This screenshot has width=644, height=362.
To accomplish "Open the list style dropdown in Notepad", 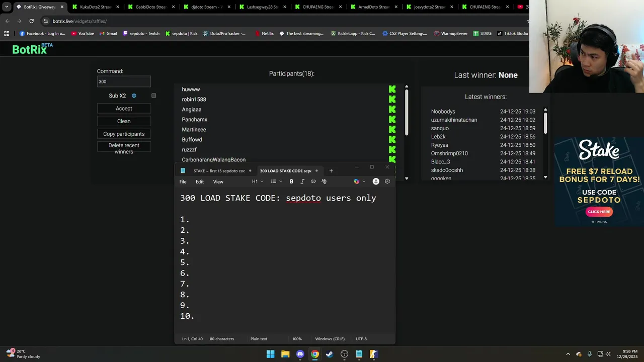I will click(x=276, y=182).
